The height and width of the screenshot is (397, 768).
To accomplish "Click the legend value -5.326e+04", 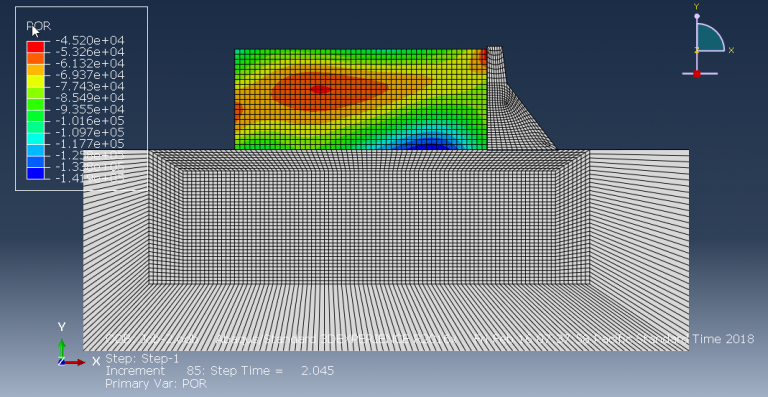I will (90, 52).
